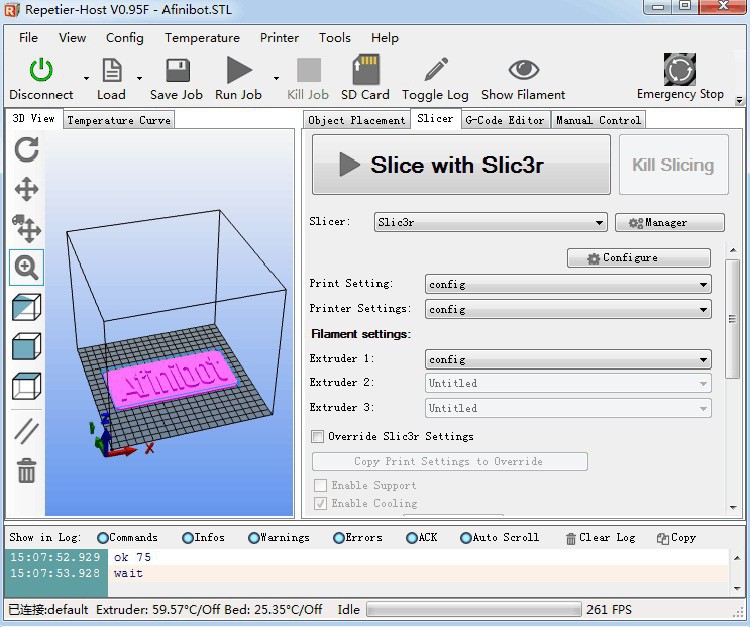Click the Configure button
Viewport: 750px width, 627px height.
639,258
